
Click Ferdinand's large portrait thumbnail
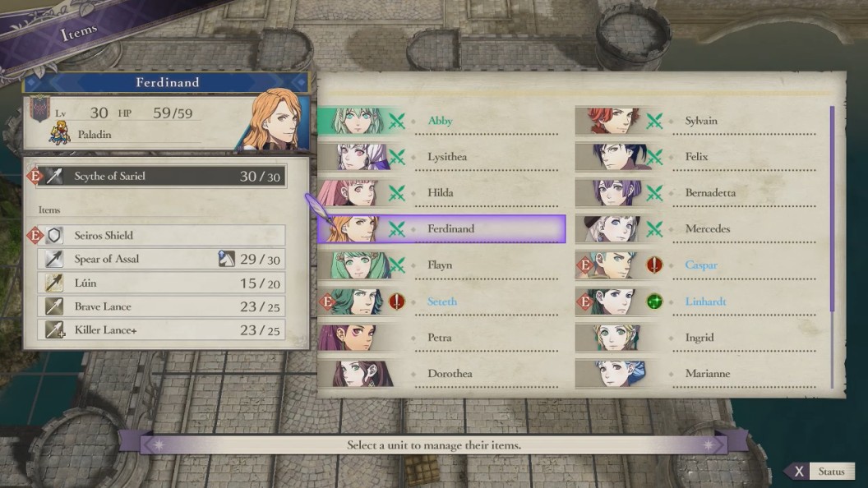coord(276,119)
